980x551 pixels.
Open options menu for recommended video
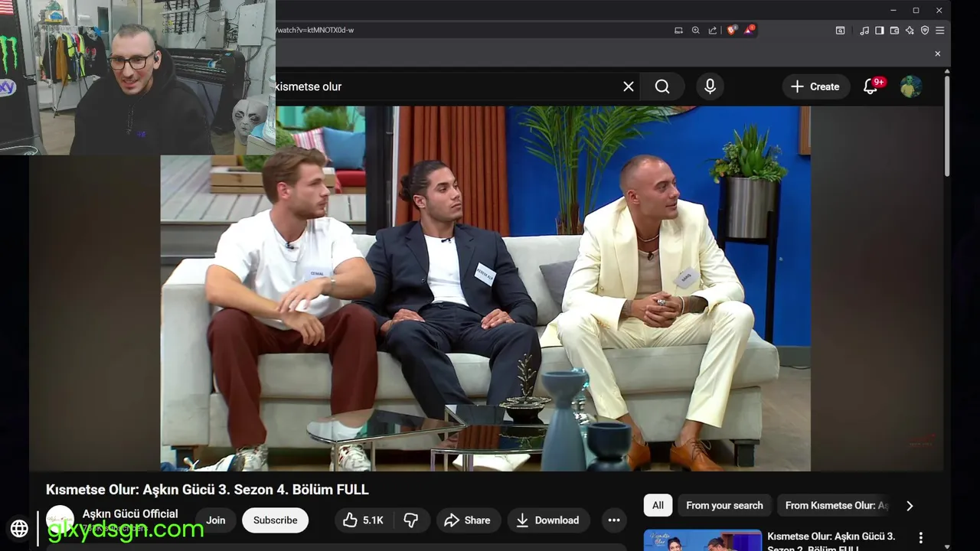pos(921,538)
